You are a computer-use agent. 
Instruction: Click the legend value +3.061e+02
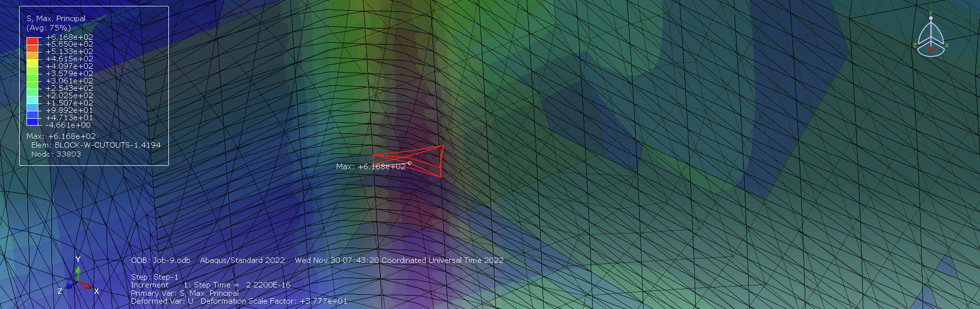[69, 81]
